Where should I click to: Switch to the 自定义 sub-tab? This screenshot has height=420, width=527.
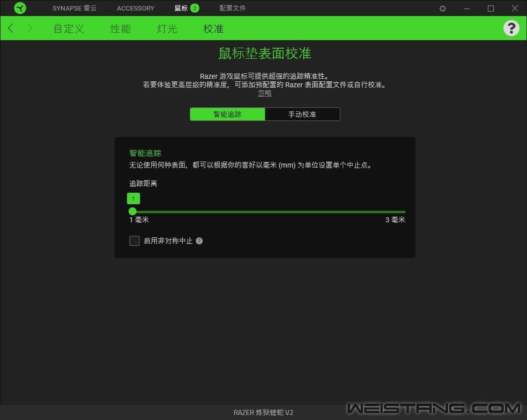[69, 29]
